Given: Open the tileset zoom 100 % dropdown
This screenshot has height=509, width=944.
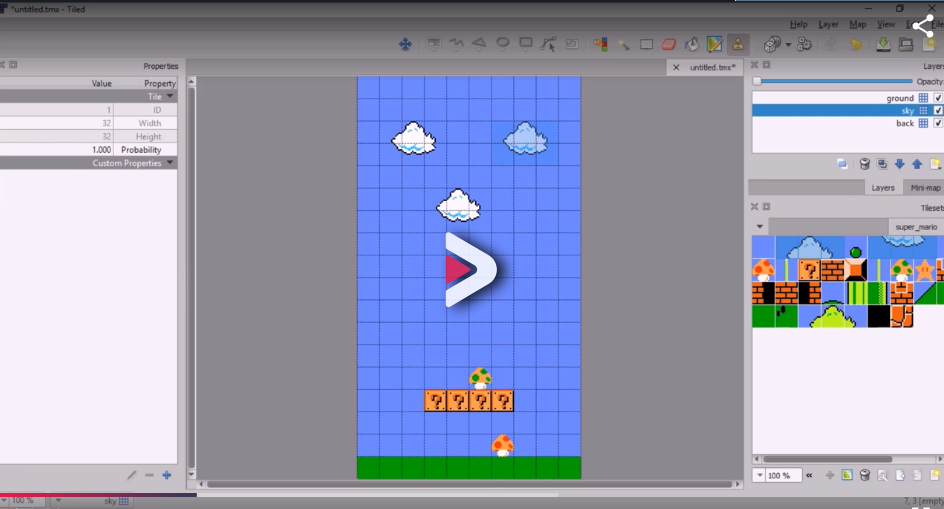Looking at the screenshot, I should 775,476.
